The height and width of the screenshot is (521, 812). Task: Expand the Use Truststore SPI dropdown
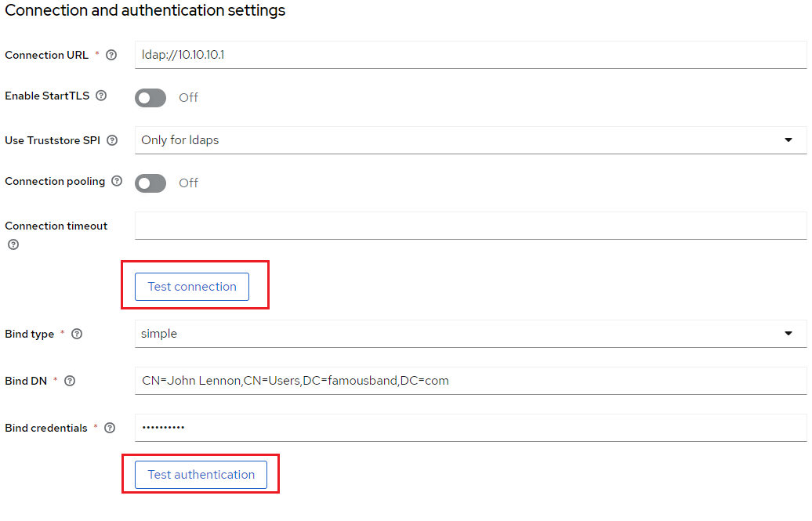tap(470, 140)
